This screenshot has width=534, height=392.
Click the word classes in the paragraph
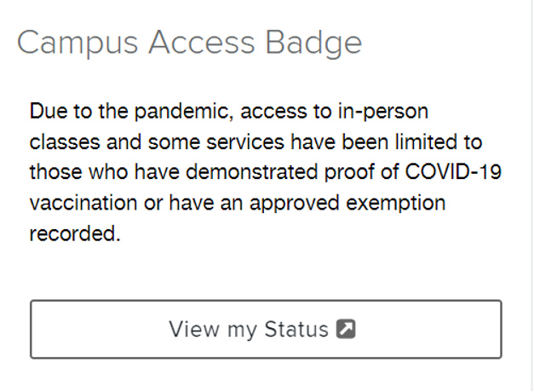coord(65,141)
